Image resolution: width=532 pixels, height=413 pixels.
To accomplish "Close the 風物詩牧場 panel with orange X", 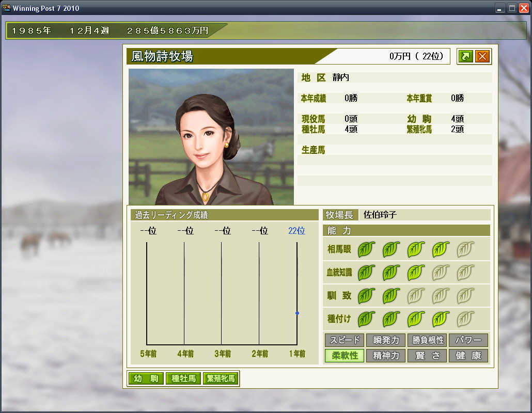I will point(482,56).
